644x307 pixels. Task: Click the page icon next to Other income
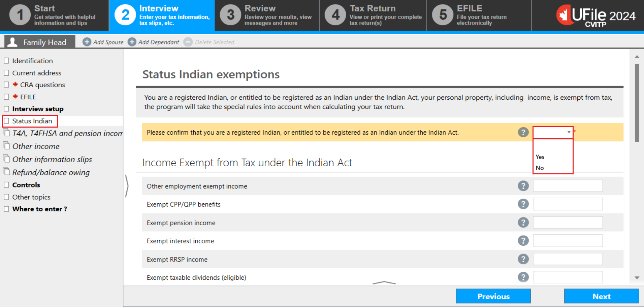click(6, 145)
